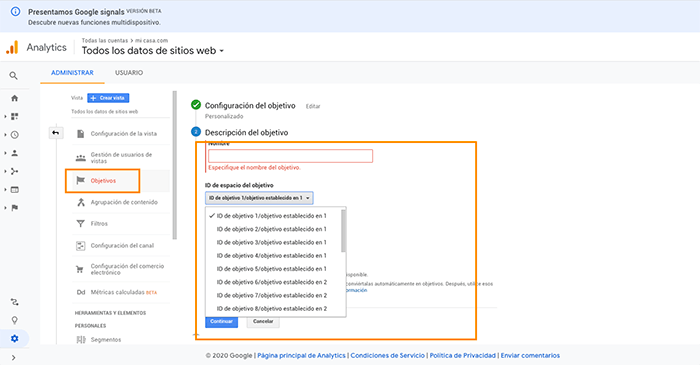This screenshot has height=365, width=700.
Task: Click Editar next to Configuración del objetivo
Action: [x=313, y=106]
